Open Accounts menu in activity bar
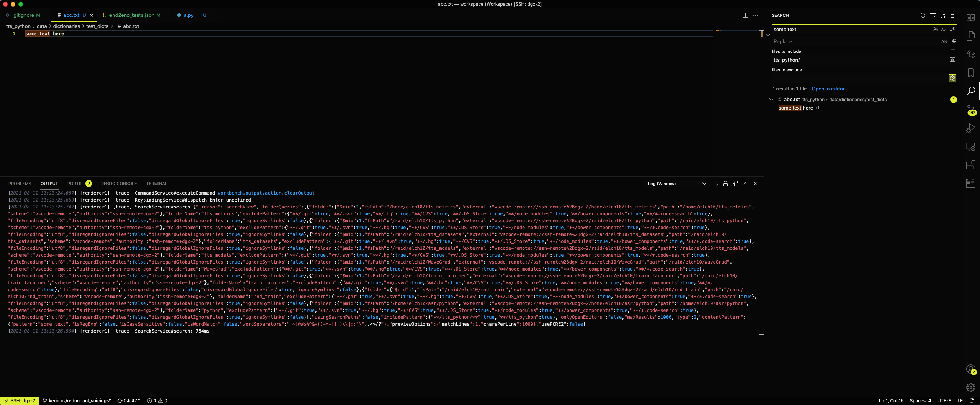 (971, 369)
